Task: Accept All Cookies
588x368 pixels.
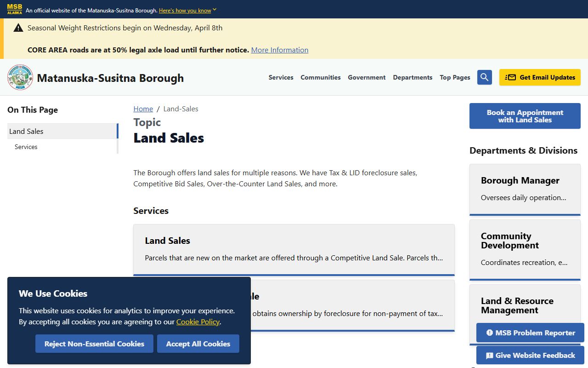Action: point(198,344)
